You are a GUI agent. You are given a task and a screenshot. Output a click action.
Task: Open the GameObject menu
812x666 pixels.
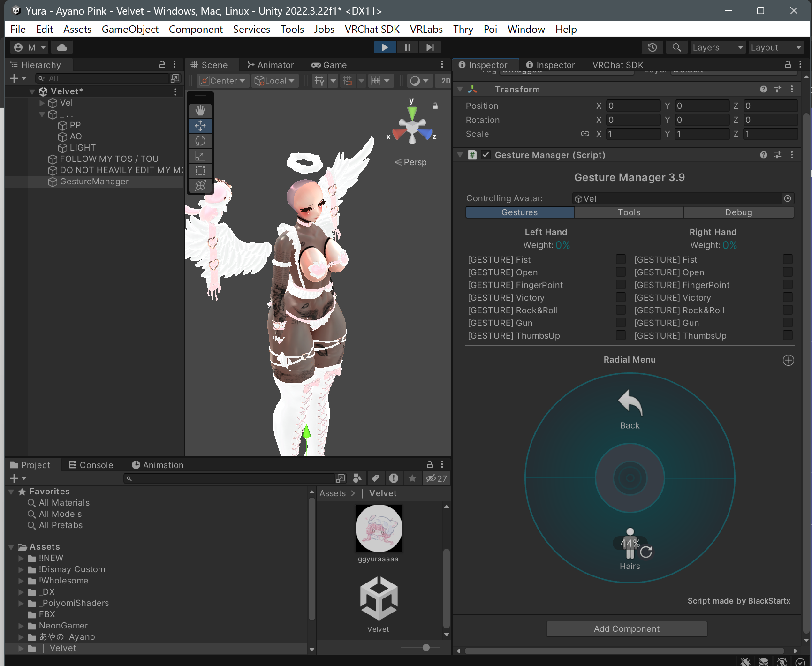(x=130, y=29)
